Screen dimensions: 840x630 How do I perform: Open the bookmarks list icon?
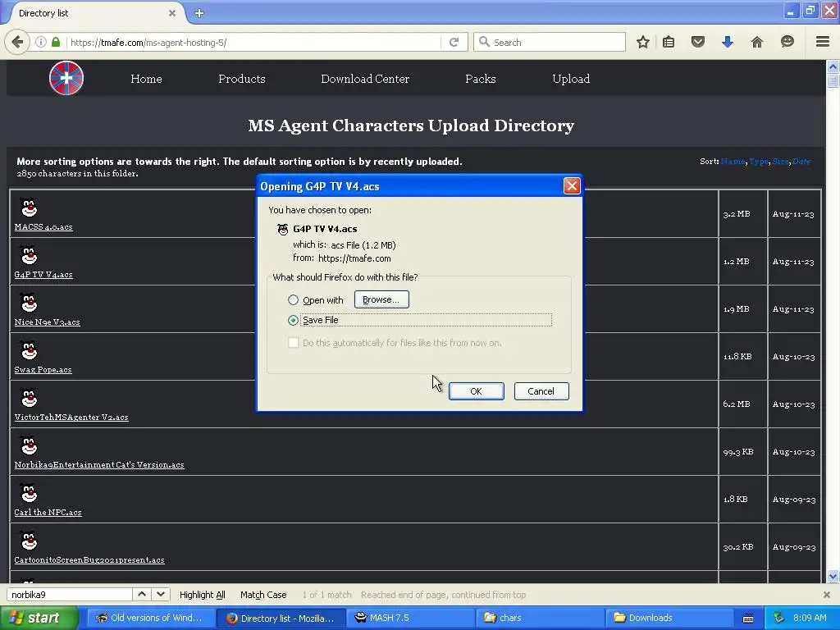669,42
